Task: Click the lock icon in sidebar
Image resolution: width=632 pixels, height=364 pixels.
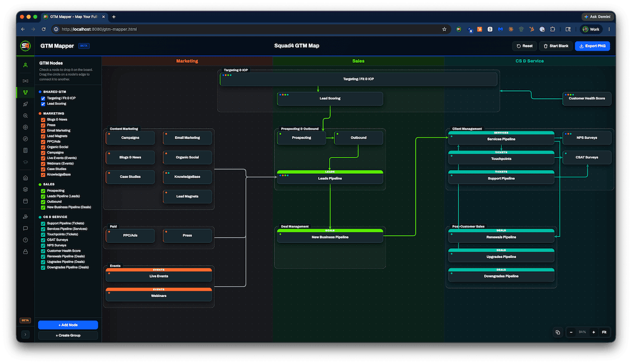Action: [x=25, y=251]
